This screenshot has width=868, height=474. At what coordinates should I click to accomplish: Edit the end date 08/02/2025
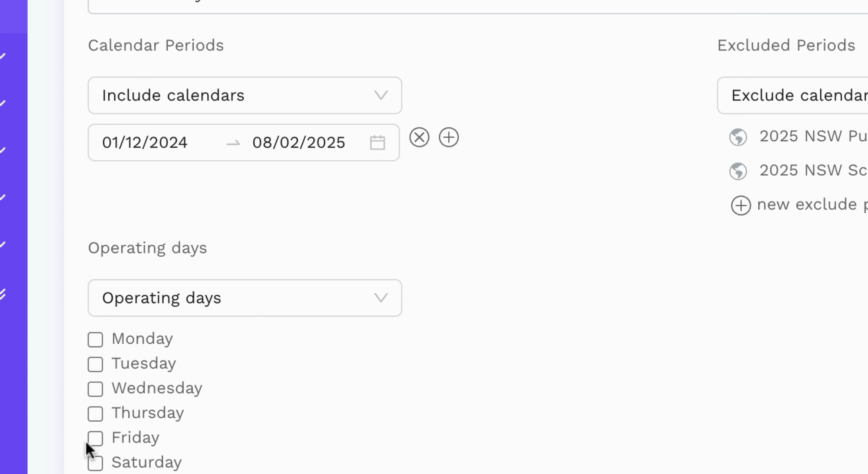point(299,143)
